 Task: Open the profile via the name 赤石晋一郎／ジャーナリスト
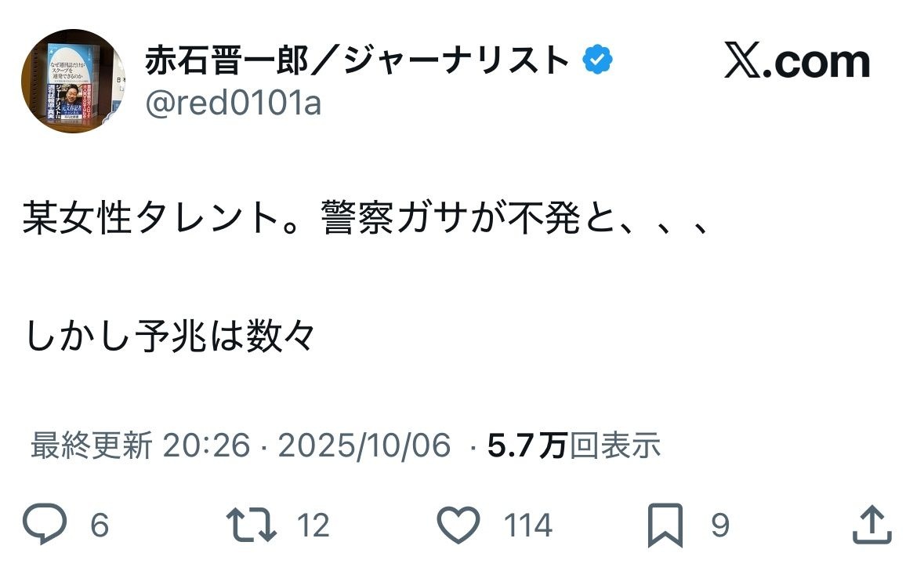[x=357, y=60]
